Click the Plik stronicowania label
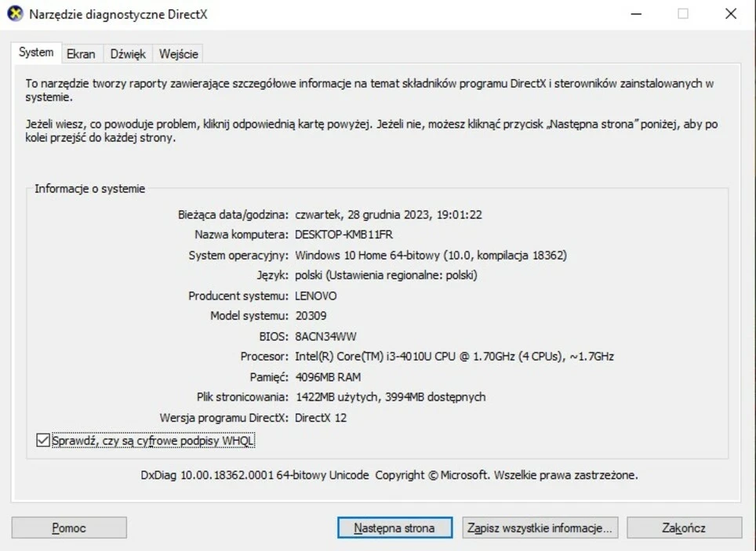The image size is (756, 551). pos(242,397)
